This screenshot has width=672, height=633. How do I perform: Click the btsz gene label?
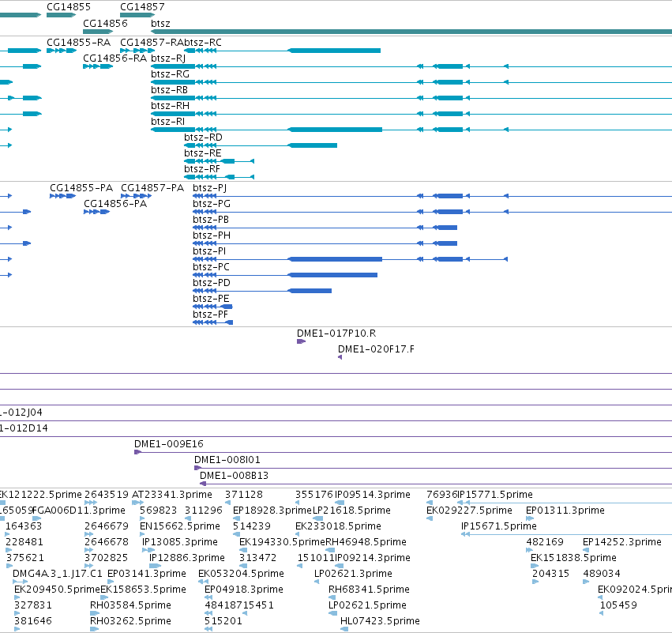(x=161, y=23)
